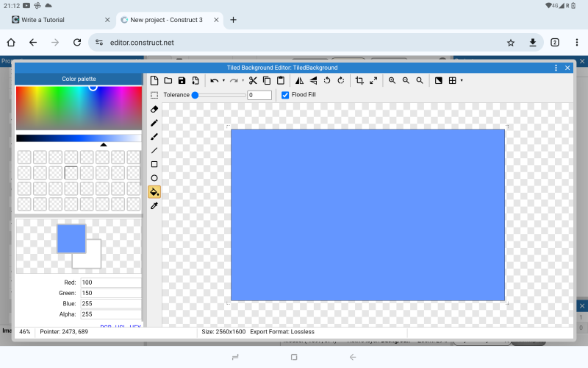Viewport: 588px width, 368px height.
Task: Click the blue brightness gradient bar
Action: tap(79, 138)
